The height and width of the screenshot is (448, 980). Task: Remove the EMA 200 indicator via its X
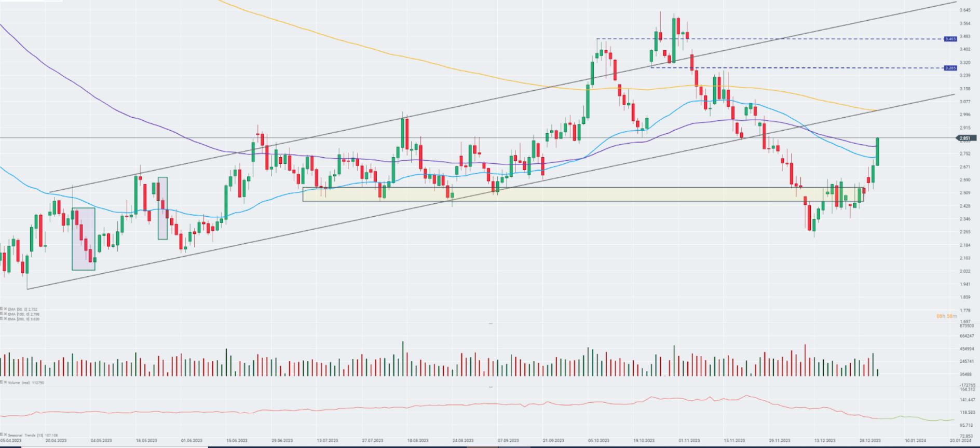point(5,319)
